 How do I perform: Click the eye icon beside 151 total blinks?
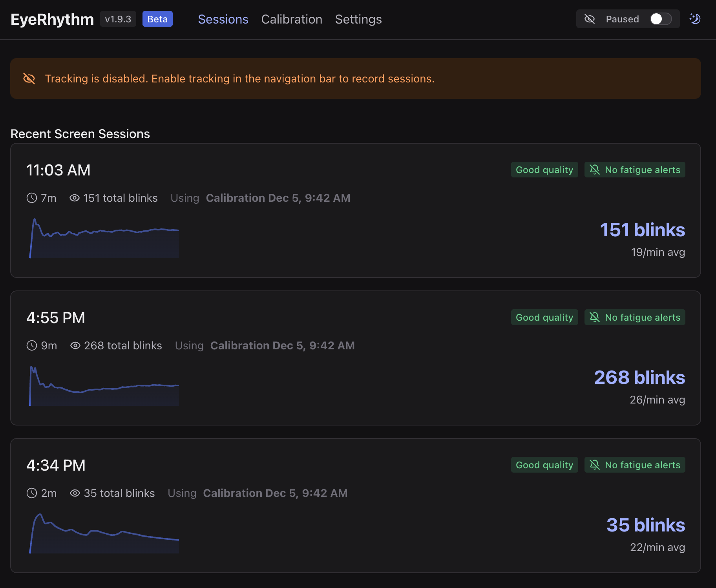point(75,198)
